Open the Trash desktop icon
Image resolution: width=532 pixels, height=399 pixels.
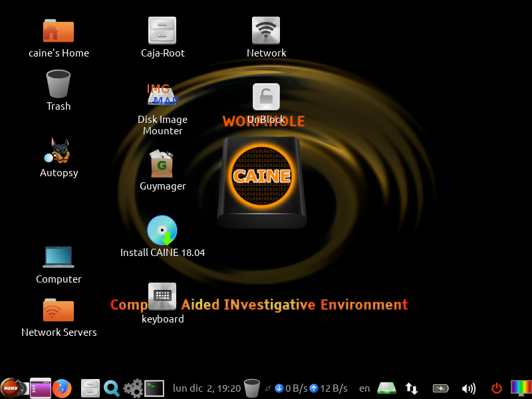[59, 84]
